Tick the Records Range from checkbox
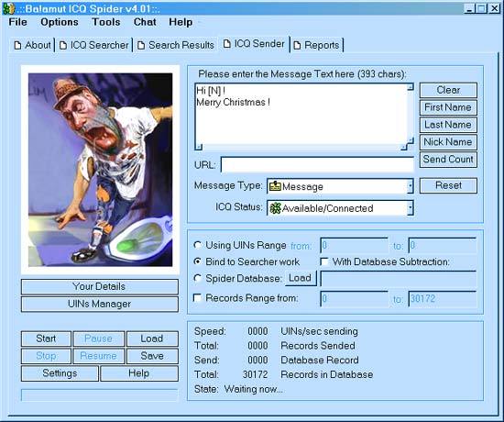Screen dimensions: 504x422 click(x=197, y=298)
